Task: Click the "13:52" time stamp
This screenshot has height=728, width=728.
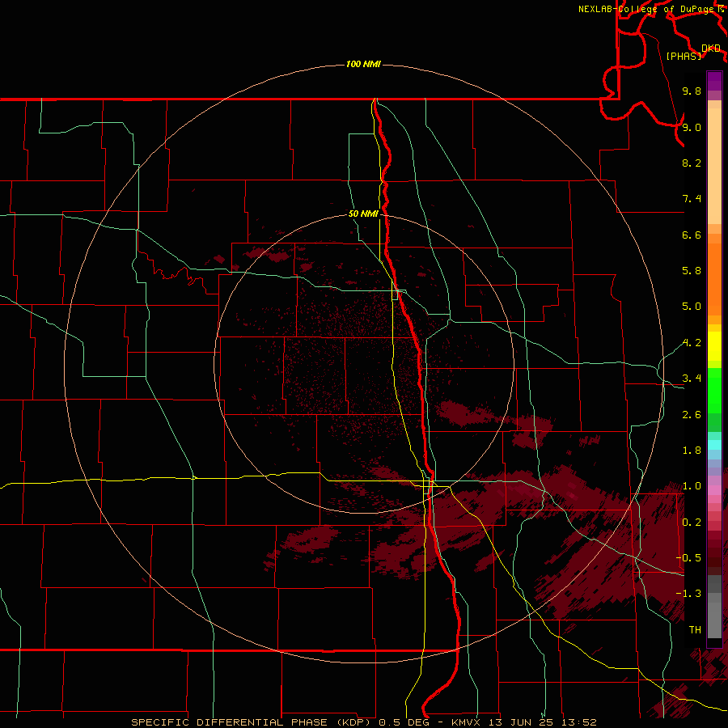Action: tap(578, 722)
